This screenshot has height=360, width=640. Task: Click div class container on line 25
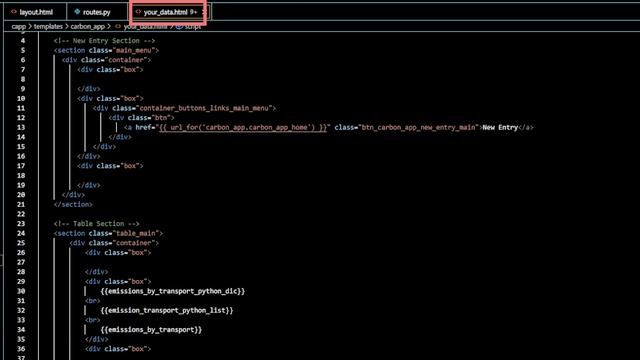114,243
